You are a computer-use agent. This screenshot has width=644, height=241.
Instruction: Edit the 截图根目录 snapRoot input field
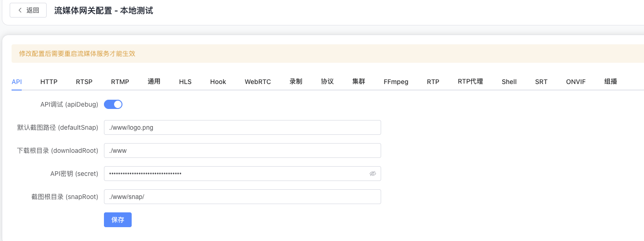[x=242, y=197]
